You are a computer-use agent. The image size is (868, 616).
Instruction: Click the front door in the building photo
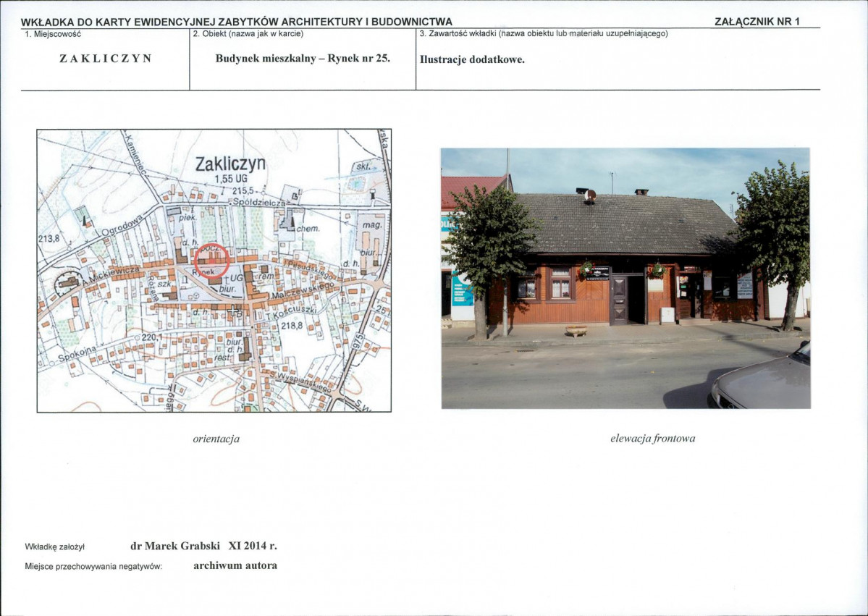coord(618,300)
